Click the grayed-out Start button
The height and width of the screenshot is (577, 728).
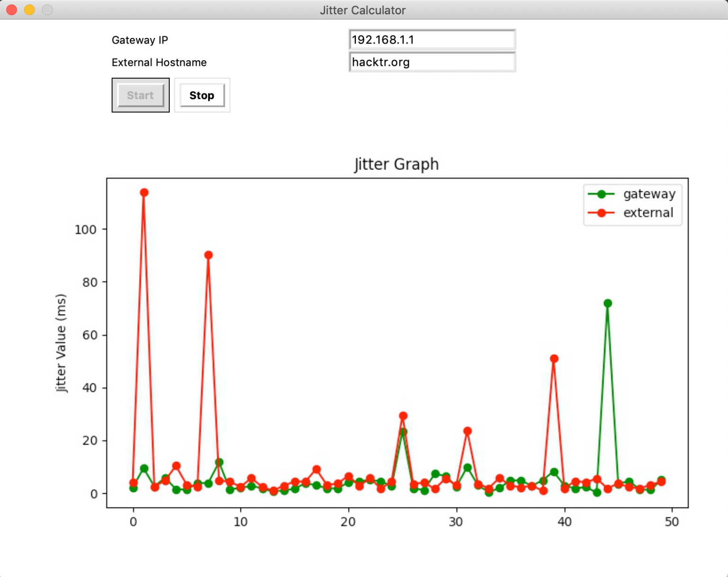(140, 95)
